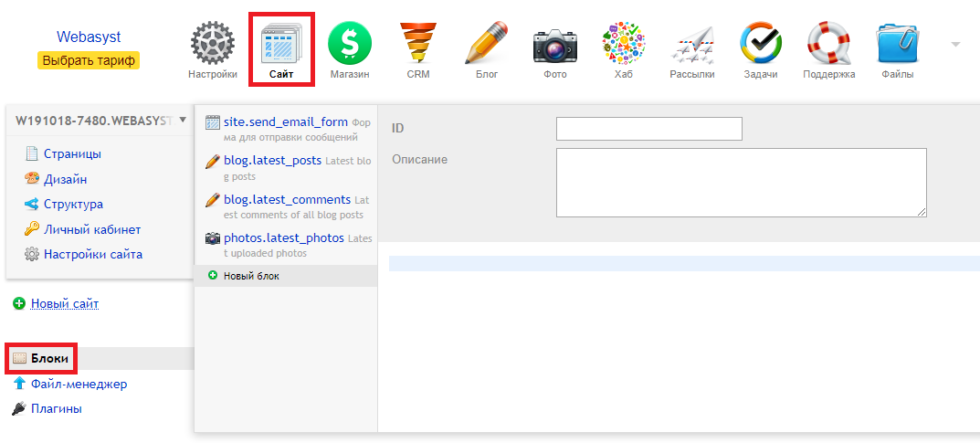The width and height of the screenshot is (980, 443).
Task: Open the Задачи checkmark icon
Action: [761, 43]
